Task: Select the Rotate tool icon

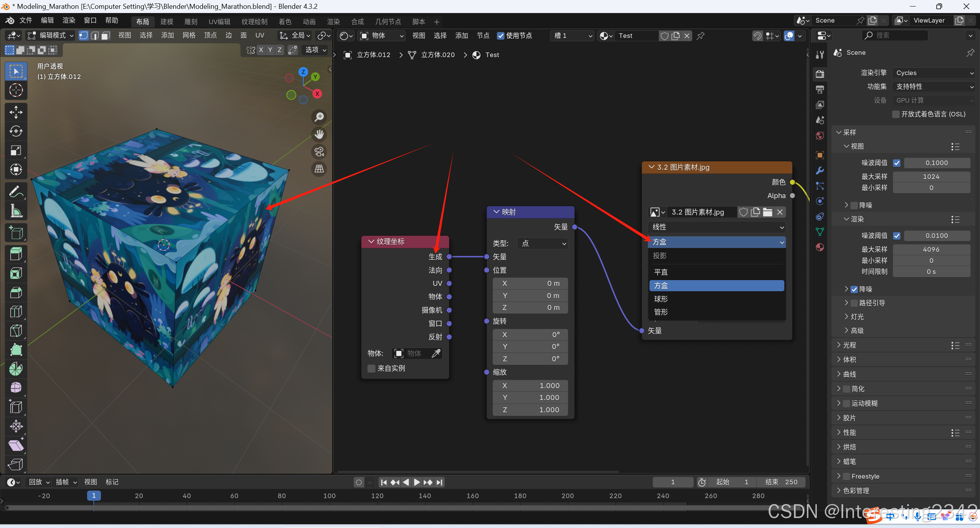Action: click(16, 131)
